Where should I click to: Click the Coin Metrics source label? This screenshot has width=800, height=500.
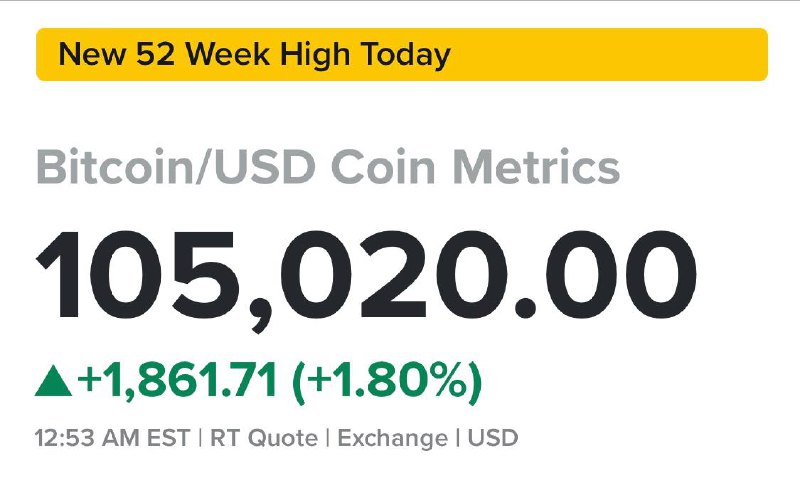(476, 167)
